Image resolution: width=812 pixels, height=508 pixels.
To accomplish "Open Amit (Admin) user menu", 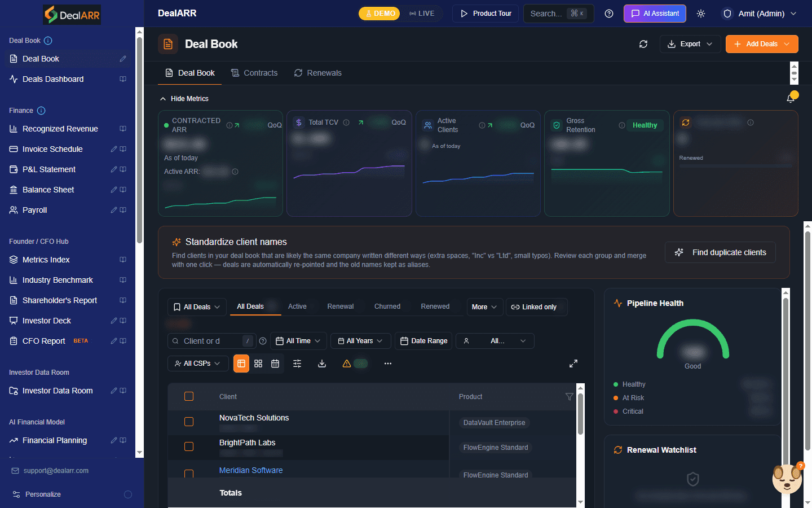I will point(760,14).
